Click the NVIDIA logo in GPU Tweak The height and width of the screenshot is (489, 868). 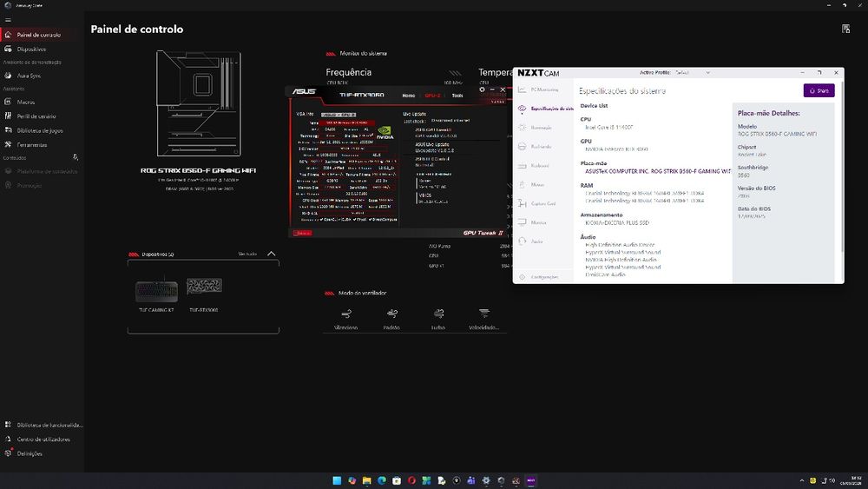pos(385,132)
